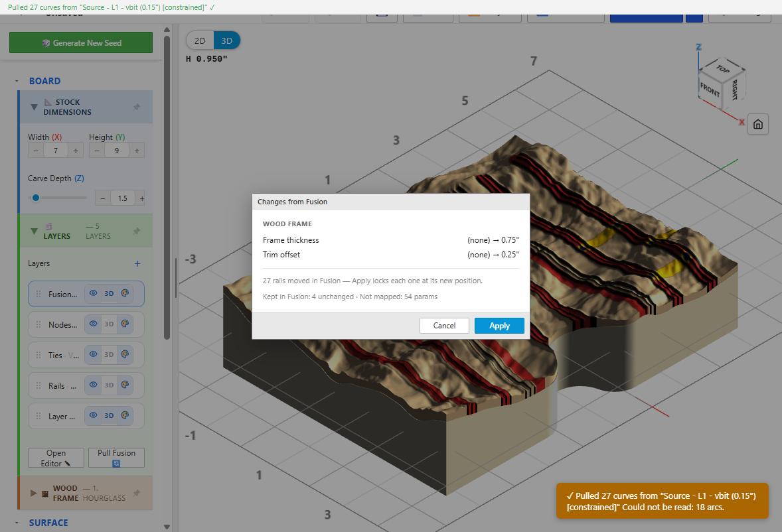The image size is (782, 532).
Task: Hide the Rails layer using its eye icon
Action: pos(93,385)
